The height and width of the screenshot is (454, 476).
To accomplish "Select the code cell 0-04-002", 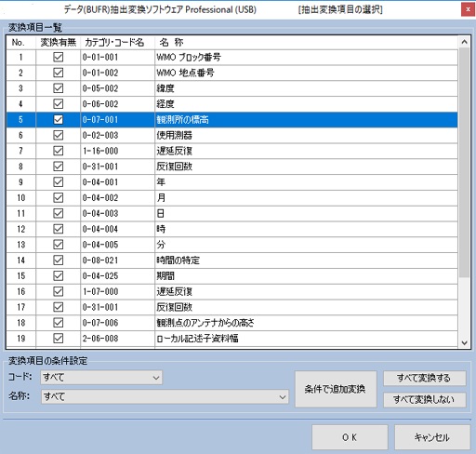I will [117, 198].
